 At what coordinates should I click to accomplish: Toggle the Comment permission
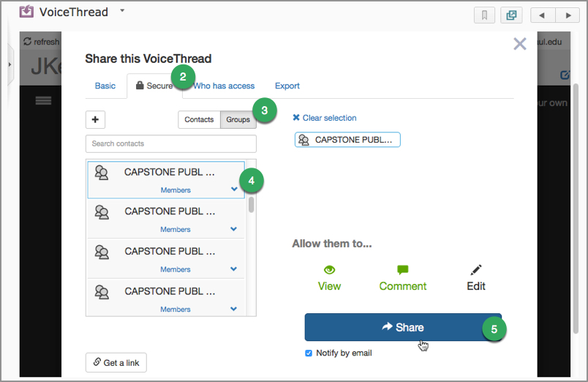(403, 278)
